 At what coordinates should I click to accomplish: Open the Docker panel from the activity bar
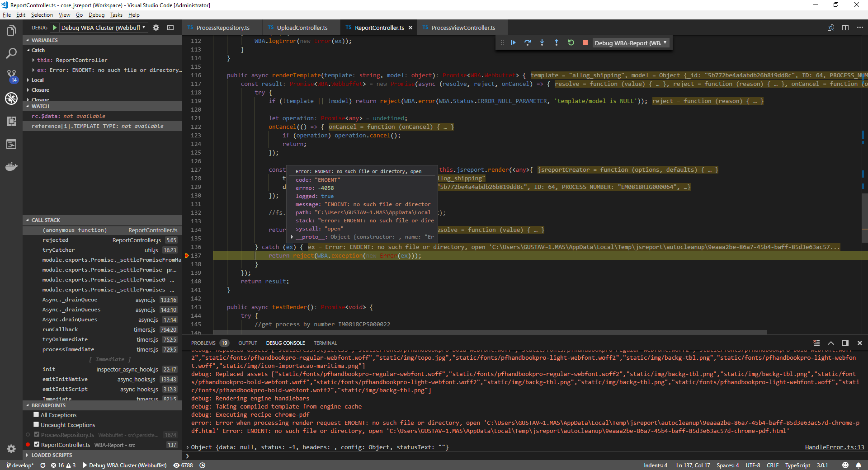pos(11,167)
